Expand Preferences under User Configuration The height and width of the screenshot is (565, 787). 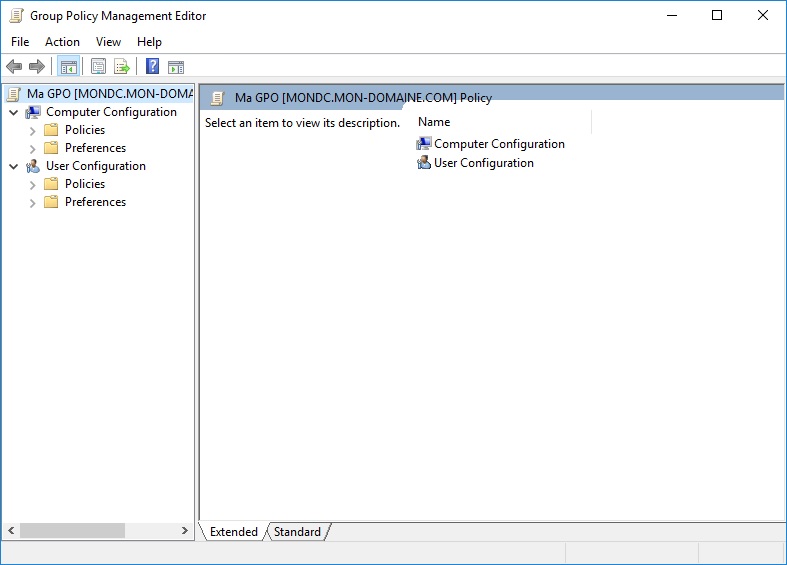(33, 203)
